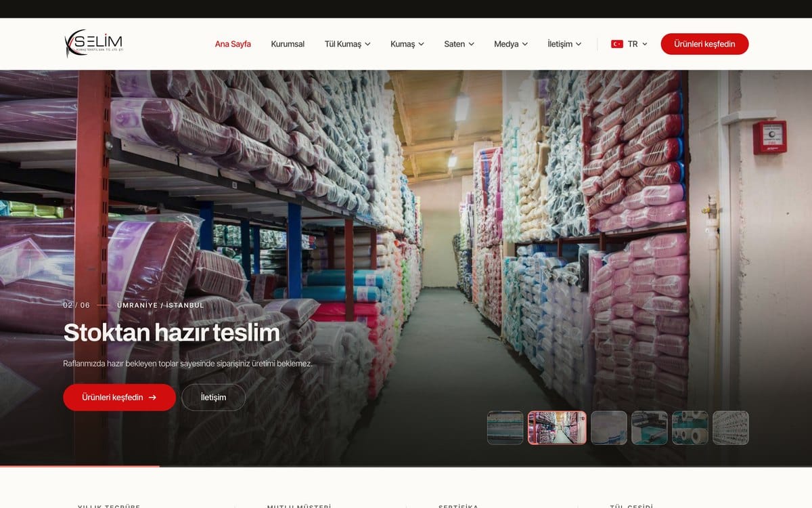
Task: Select the first slide thumbnail
Action: (505, 428)
